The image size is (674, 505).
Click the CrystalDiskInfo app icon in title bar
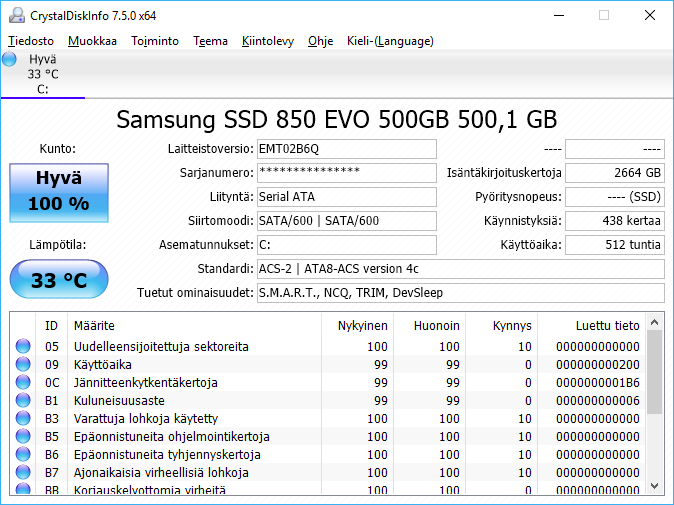coord(17,15)
